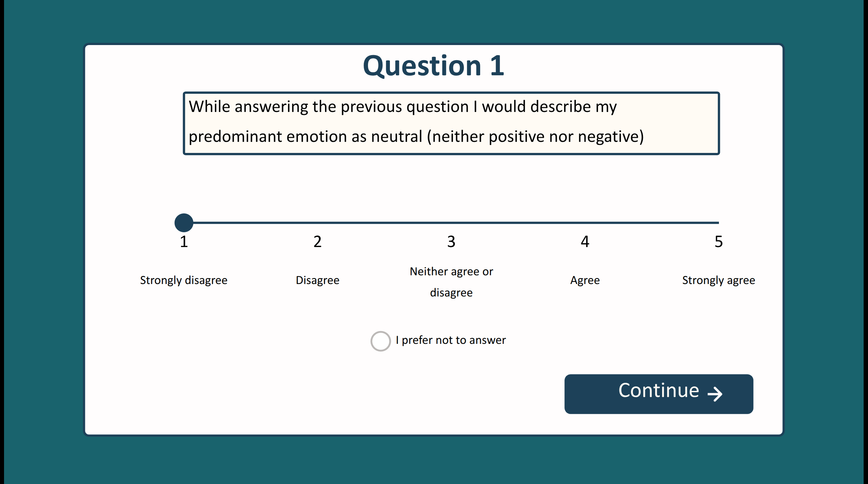Click the slider track directly above number 4

coord(585,223)
